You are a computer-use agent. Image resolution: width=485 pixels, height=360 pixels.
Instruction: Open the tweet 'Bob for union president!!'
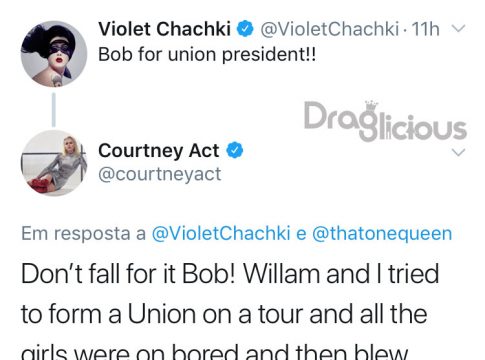click(x=207, y=54)
